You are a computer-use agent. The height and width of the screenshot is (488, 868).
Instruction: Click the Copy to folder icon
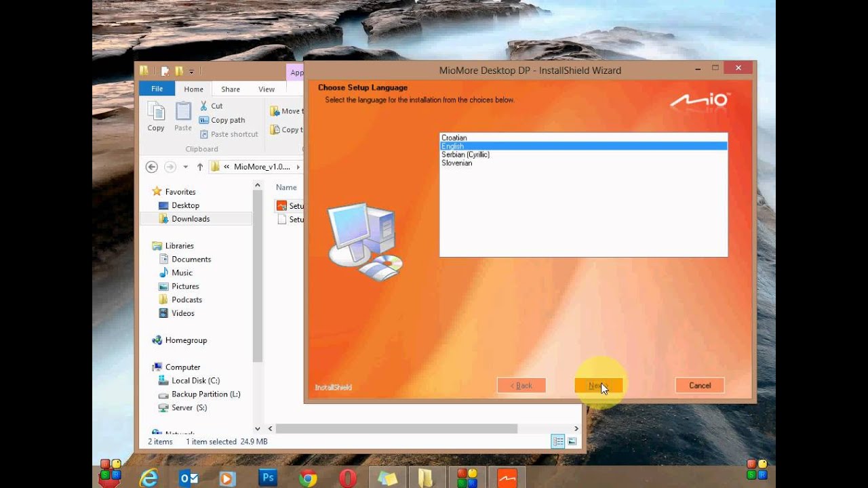(x=275, y=129)
